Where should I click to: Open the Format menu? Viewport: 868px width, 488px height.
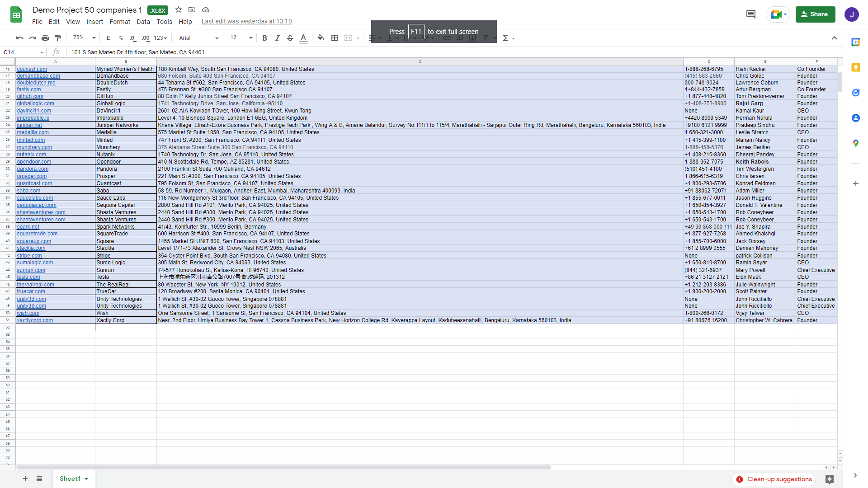[119, 22]
